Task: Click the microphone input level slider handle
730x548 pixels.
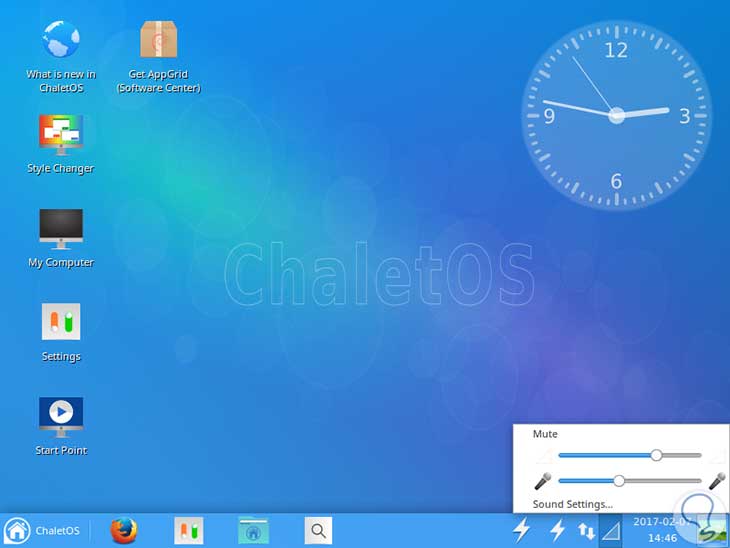Action: click(x=619, y=480)
